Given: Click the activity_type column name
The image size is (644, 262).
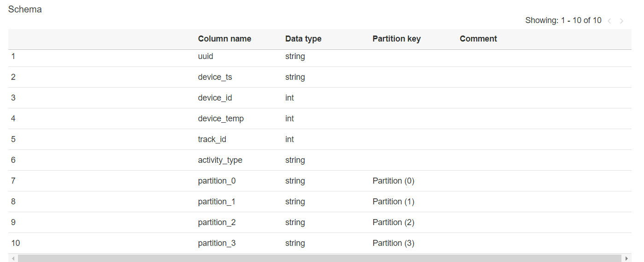Looking at the screenshot, I should tap(220, 160).
